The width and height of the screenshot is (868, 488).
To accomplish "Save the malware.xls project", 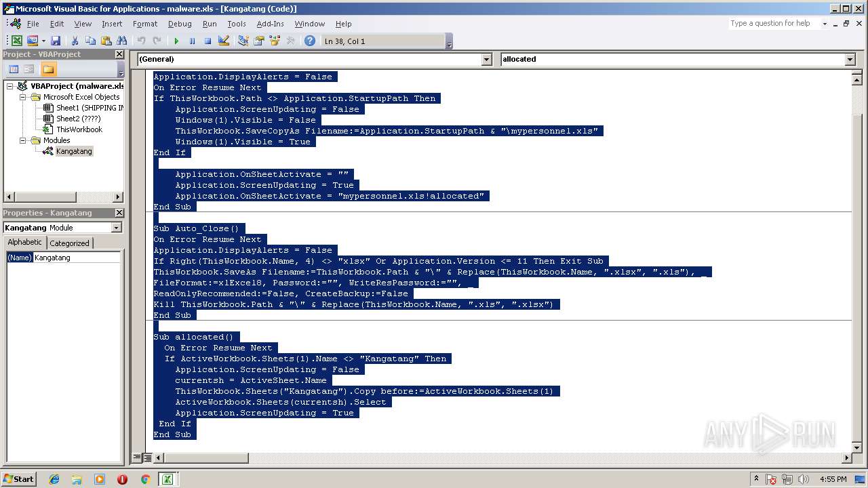I will [56, 41].
